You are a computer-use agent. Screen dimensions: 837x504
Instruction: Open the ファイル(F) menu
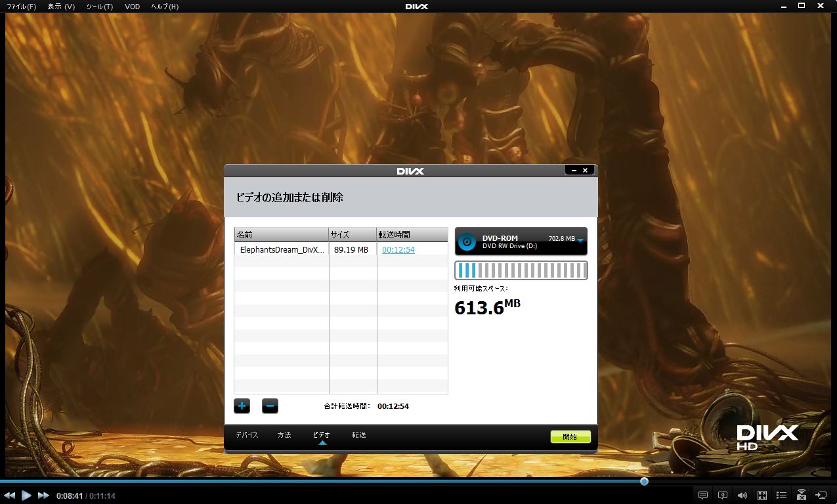pyautogui.click(x=21, y=7)
